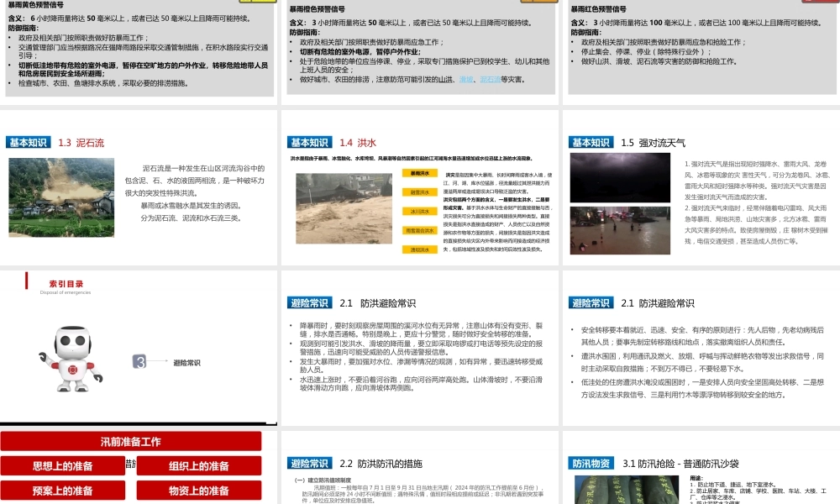Click the 思想上的准备 red box

[63, 466]
